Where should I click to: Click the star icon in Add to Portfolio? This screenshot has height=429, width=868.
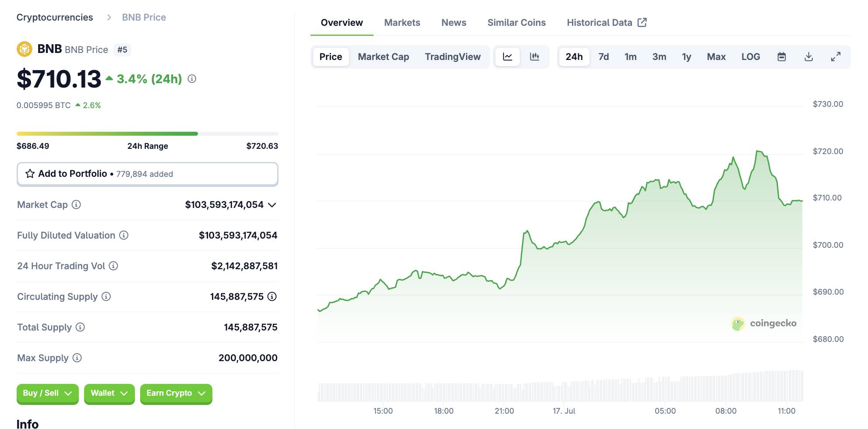tap(30, 174)
